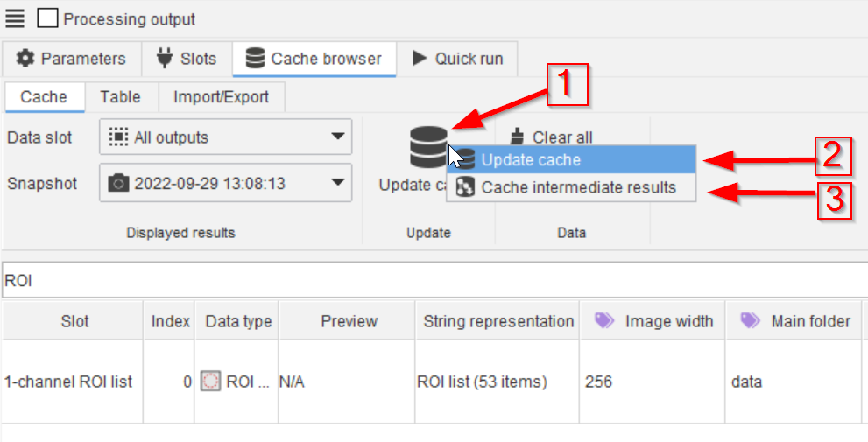Choose Update cache from the popup menu
Image resolution: width=868 pixels, height=442 pixels.
coord(571,160)
